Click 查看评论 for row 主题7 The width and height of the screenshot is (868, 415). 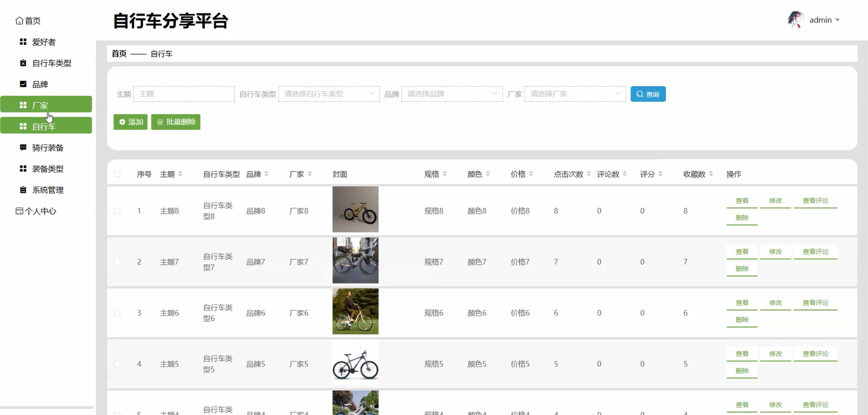click(816, 252)
